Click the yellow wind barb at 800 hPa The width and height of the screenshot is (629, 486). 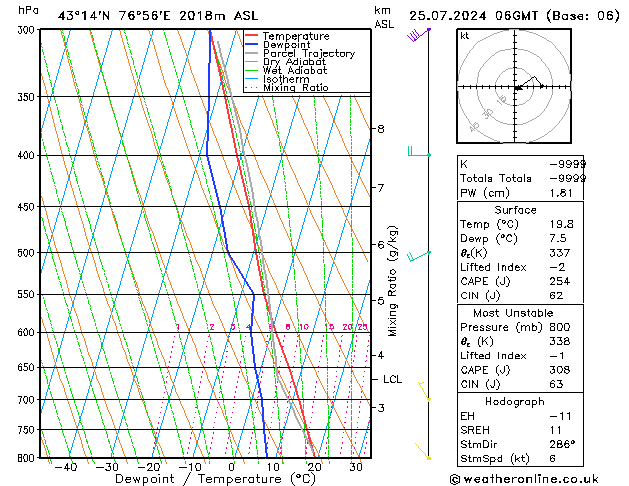(x=423, y=451)
